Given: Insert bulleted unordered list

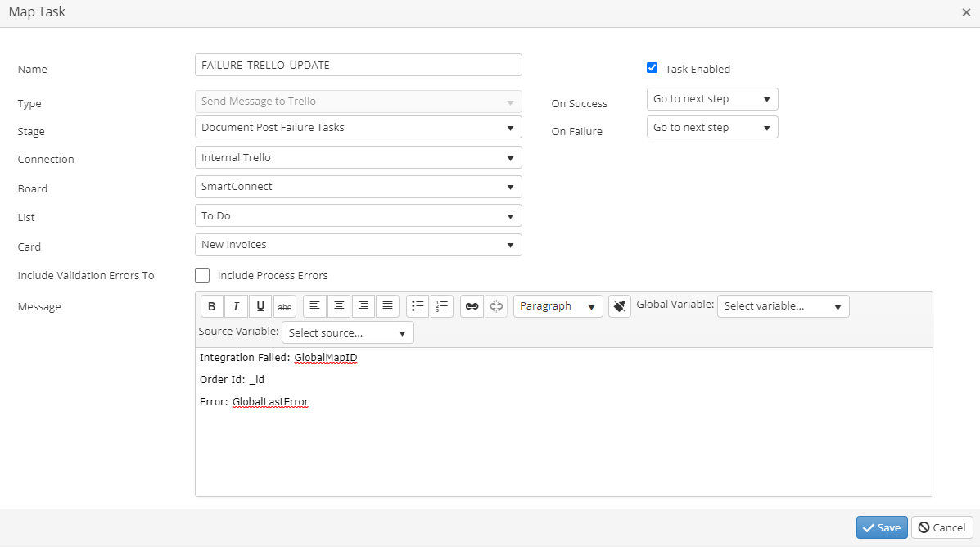Looking at the screenshot, I should [x=418, y=306].
